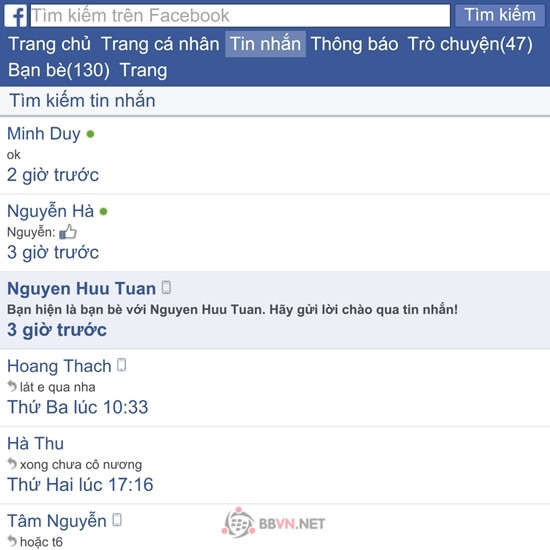Image resolution: width=550 pixels, height=550 pixels.
Task: Open the "Trang chủ" menu item
Action: click(49, 44)
